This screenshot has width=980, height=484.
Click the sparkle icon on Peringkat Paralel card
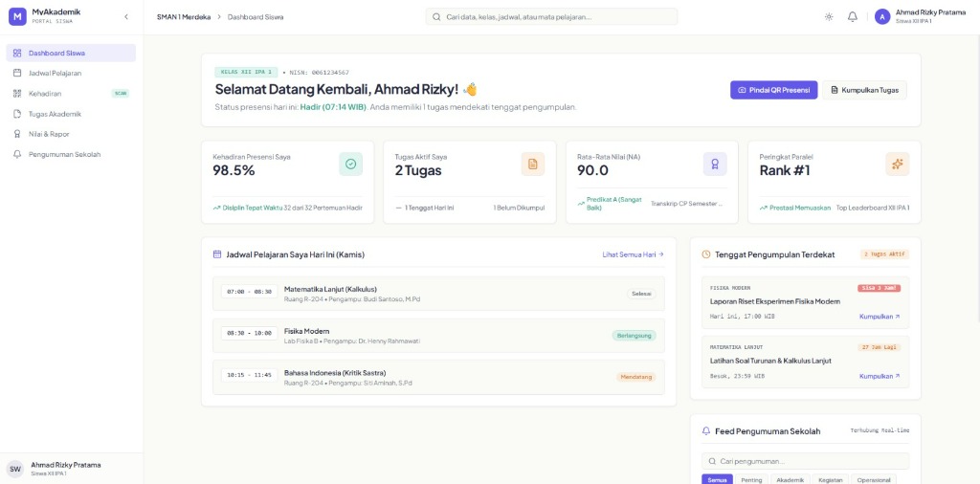pos(898,164)
